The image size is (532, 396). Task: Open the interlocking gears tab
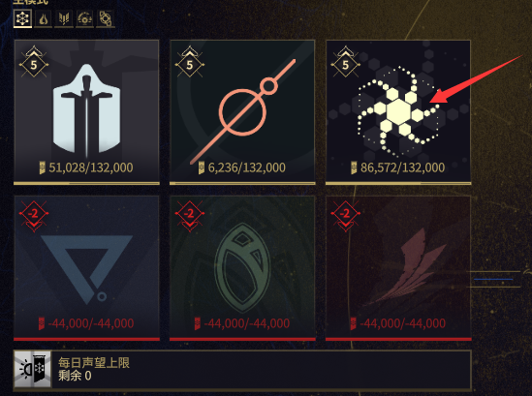[x=106, y=18]
